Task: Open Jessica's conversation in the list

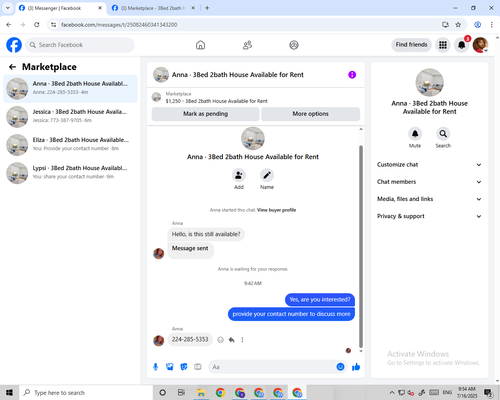Action: coord(70,117)
